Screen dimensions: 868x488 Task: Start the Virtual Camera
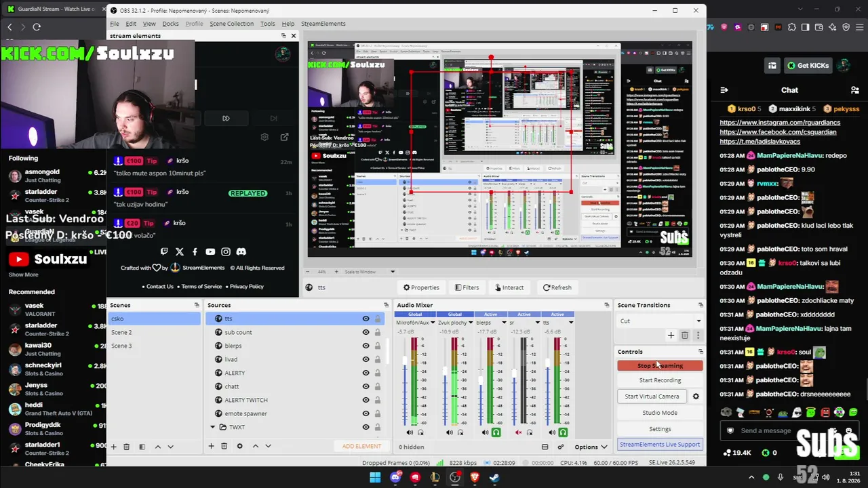coord(652,396)
